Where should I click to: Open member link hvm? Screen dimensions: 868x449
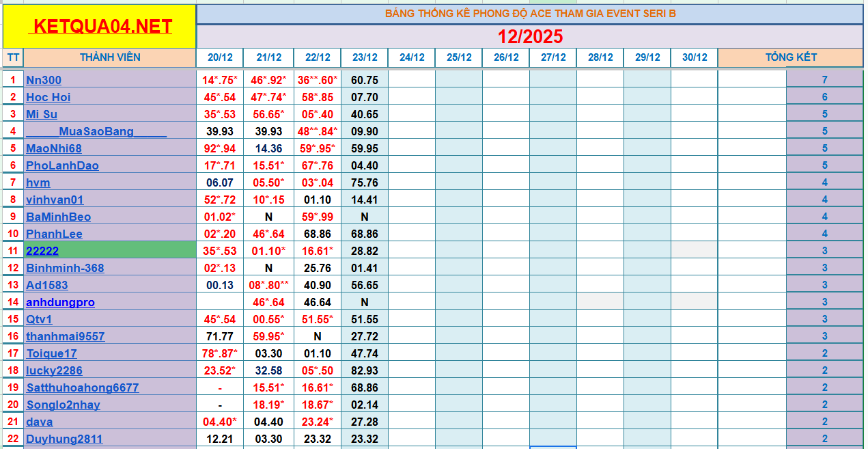tap(38, 182)
